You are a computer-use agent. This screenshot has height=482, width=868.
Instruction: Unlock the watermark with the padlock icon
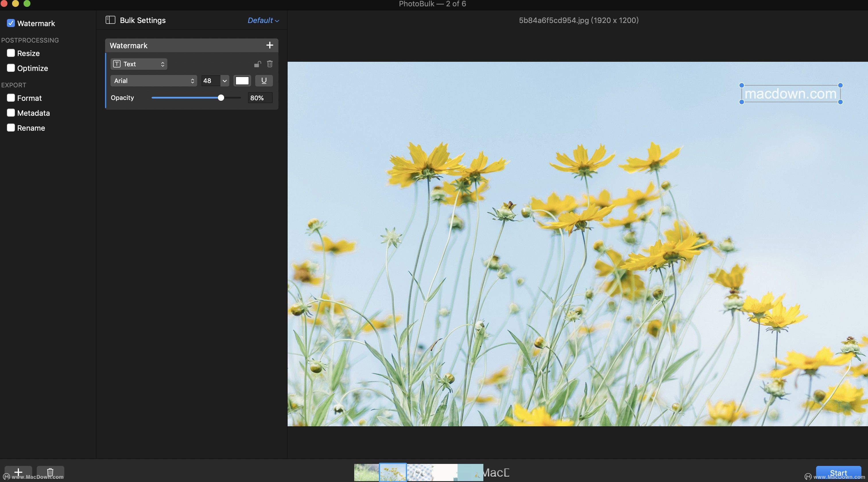[257, 64]
